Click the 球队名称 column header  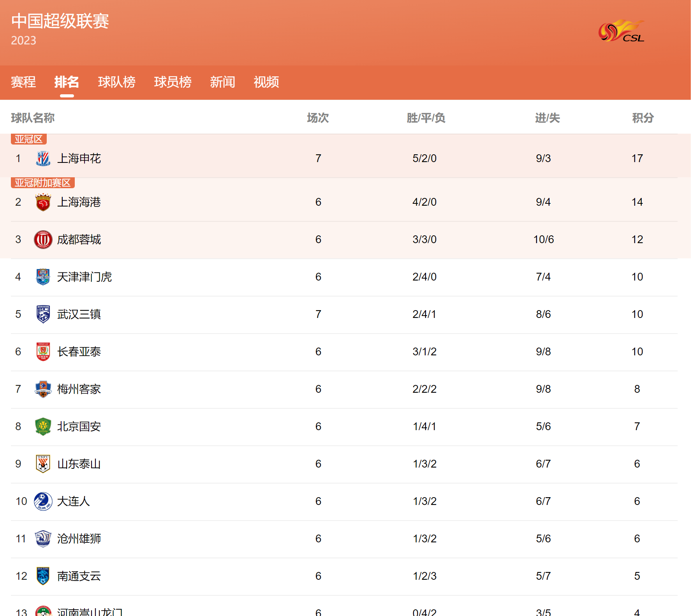(33, 118)
